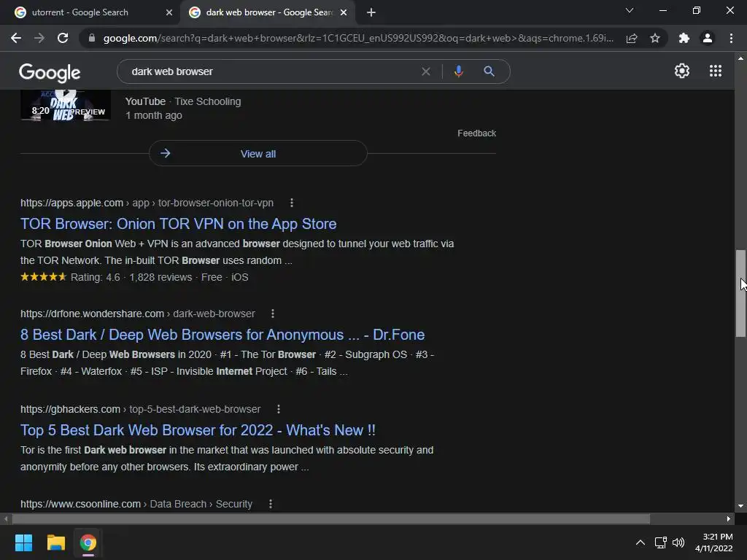Click the csoonline.com URL breadcrumb
This screenshot has height=560, width=747.
(136, 504)
